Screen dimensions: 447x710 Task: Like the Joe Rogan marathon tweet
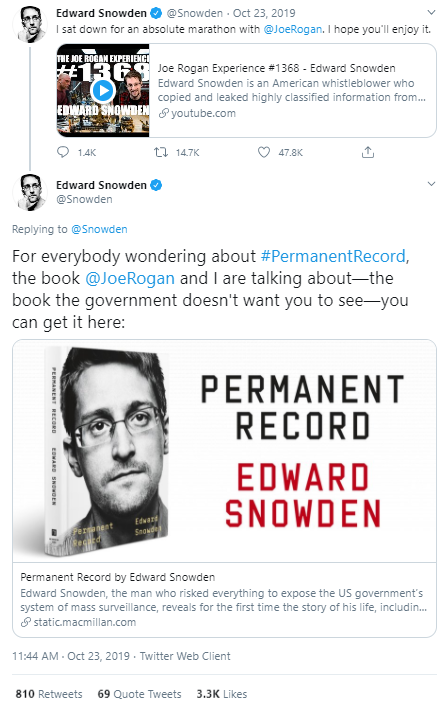(x=264, y=152)
